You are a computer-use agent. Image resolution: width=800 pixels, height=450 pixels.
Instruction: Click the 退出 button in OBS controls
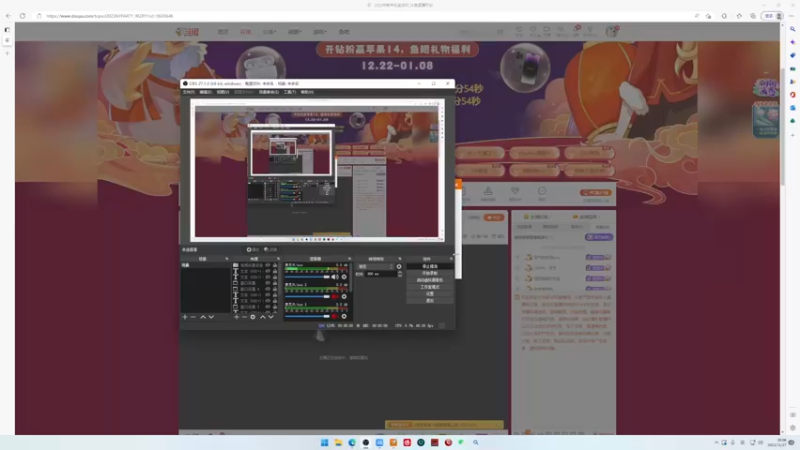pos(430,301)
